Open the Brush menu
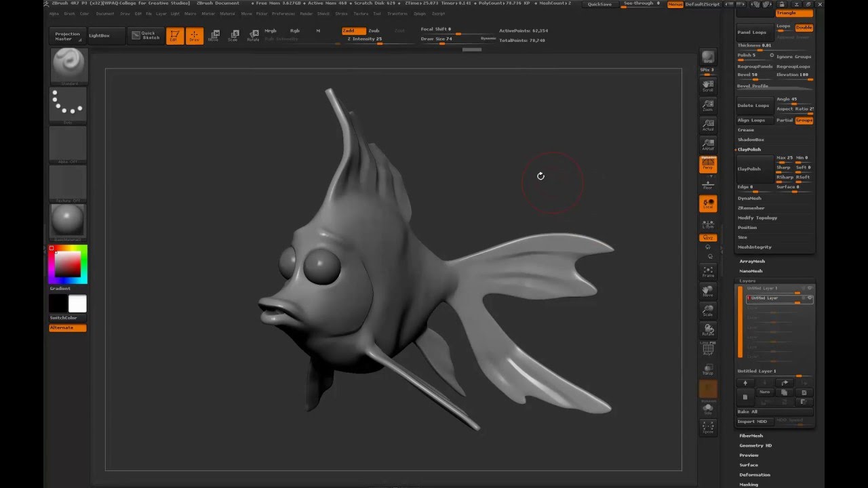This screenshot has width=868, height=488. [x=69, y=14]
